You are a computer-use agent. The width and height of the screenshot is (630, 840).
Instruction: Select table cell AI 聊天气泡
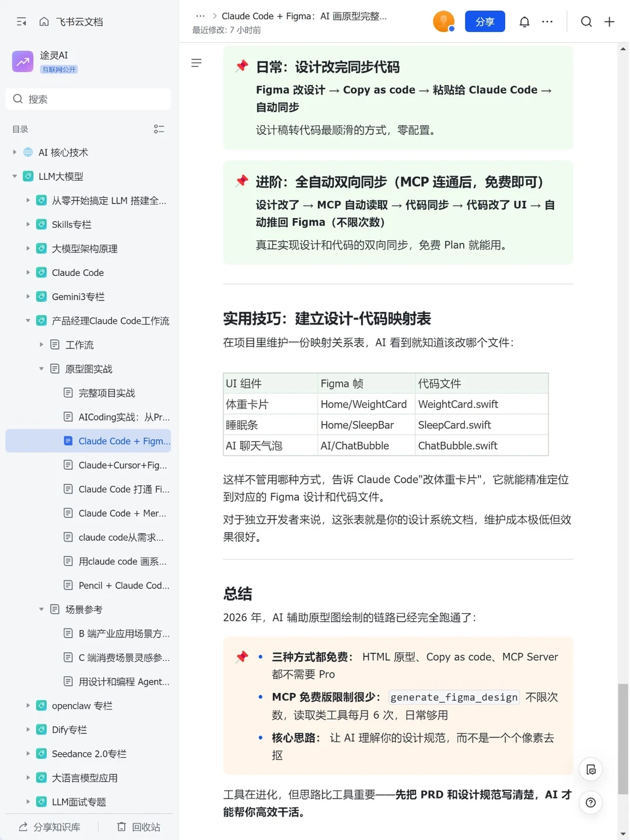click(271, 446)
